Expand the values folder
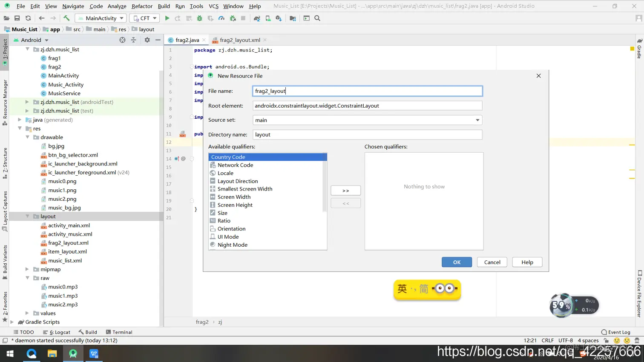This screenshot has width=644, height=362. click(27, 314)
